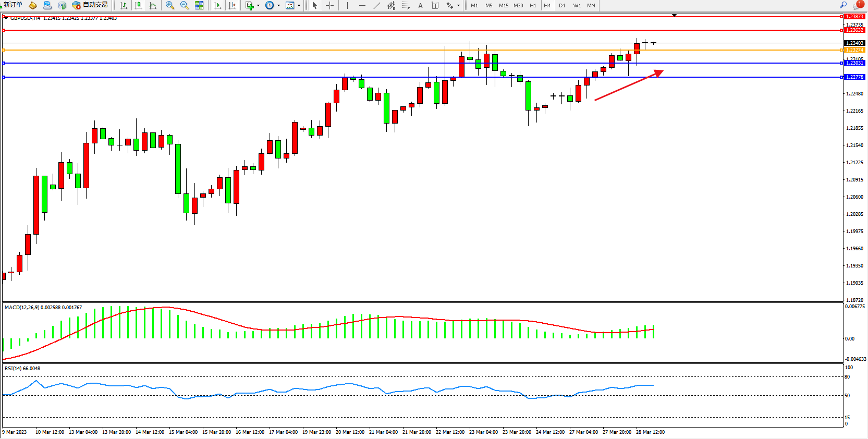The height and width of the screenshot is (439, 868).
Task: Click the zoom out magnifier icon
Action: [x=184, y=5]
